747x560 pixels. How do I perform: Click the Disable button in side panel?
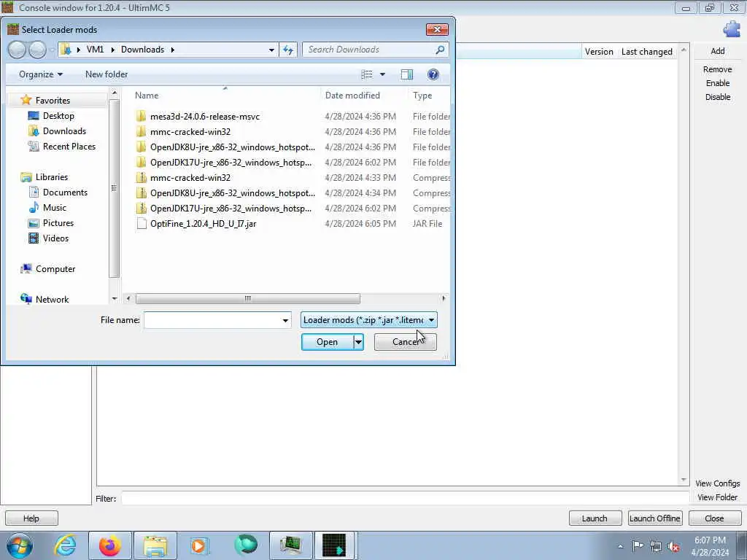pyautogui.click(x=718, y=97)
